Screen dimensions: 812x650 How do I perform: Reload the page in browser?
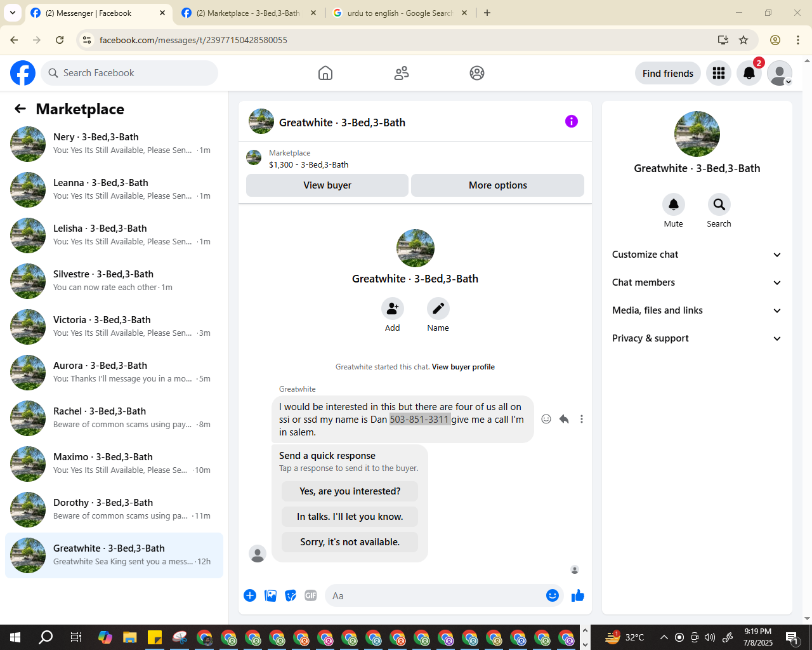pos(60,40)
